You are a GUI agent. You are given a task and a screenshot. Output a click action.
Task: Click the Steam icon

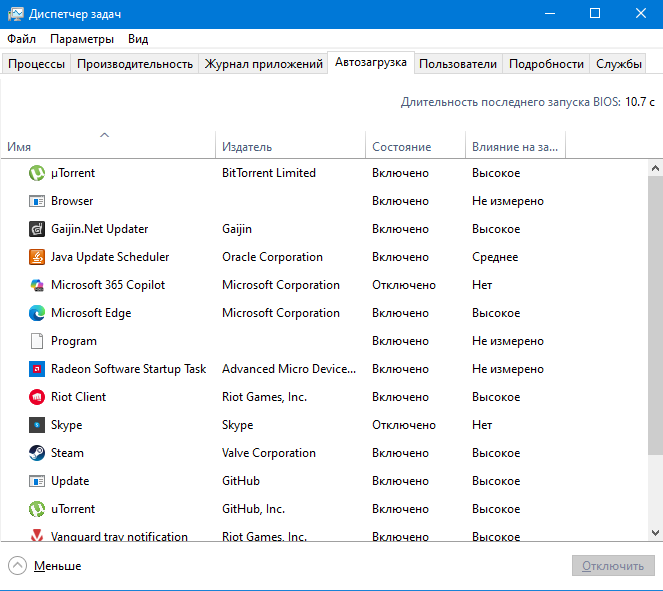coord(37,453)
